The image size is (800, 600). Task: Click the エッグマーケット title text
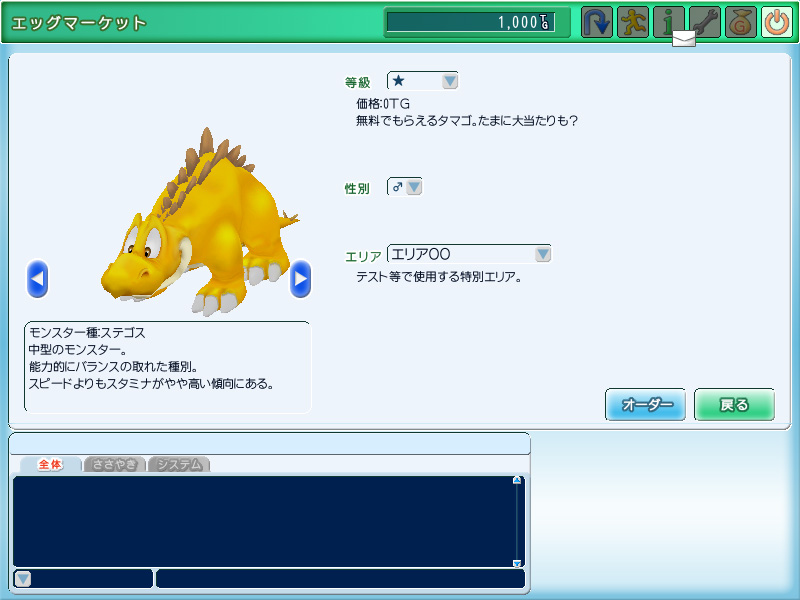click(x=79, y=23)
